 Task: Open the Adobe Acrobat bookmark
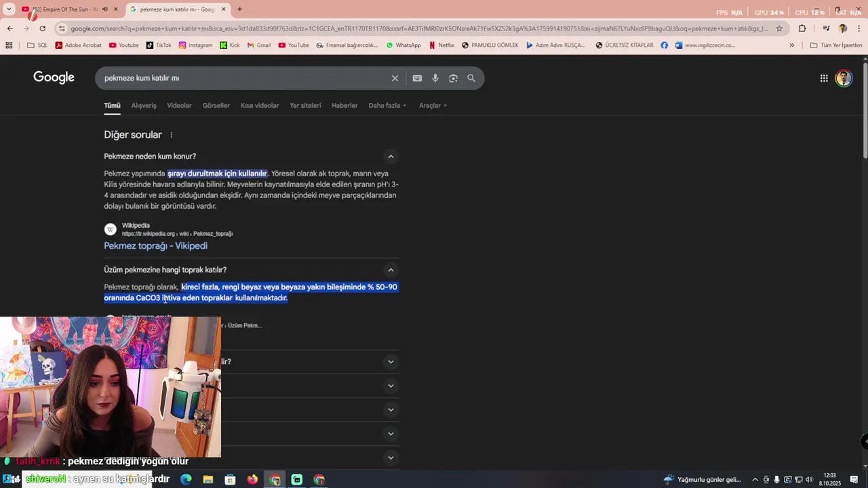coord(79,45)
